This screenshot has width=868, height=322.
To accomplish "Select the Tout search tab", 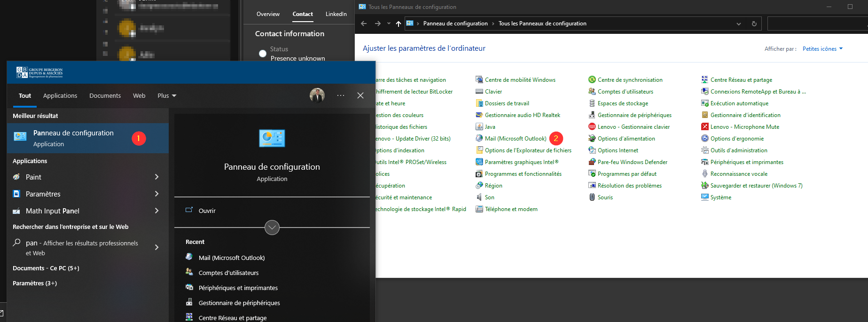I will pyautogui.click(x=25, y=96).
